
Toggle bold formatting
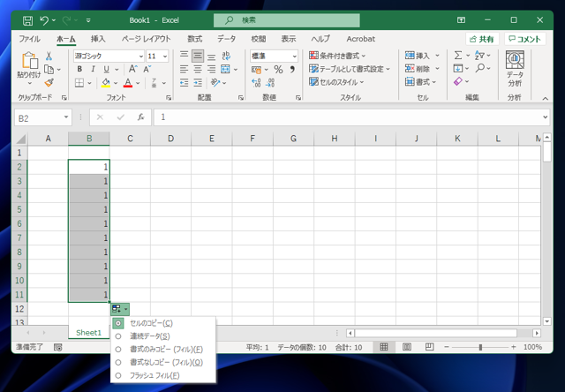coord(79,69)
